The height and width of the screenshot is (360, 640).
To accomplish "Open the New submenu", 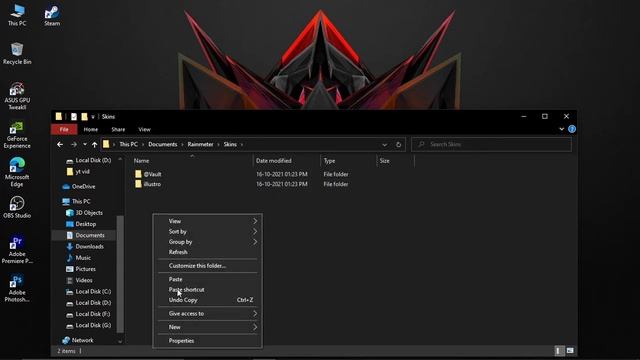I will coord(208,327).
